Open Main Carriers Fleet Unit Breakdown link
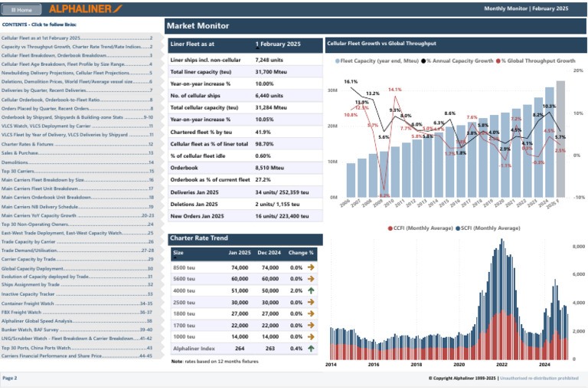 (x=77, y=188)
